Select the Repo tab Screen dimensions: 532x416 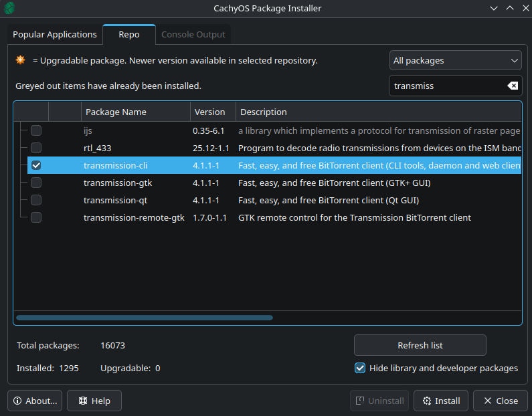(x=129, y=35)
